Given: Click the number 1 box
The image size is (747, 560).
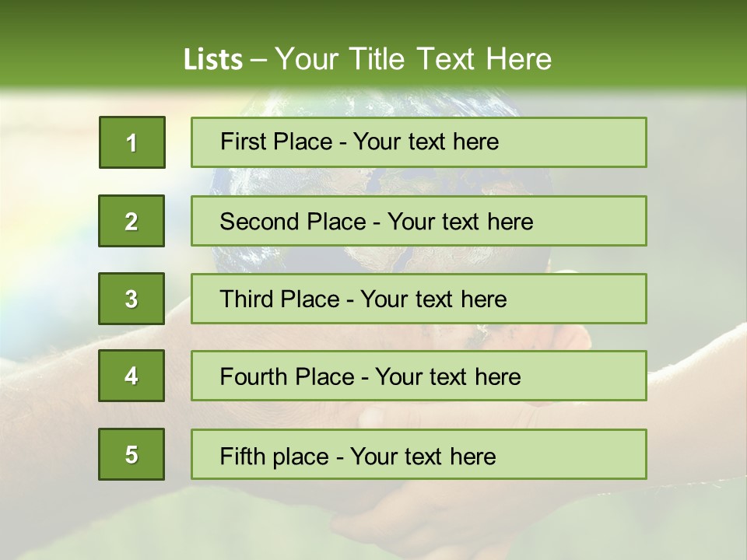Looking at the screenshot, I should [x=132, y=142].
